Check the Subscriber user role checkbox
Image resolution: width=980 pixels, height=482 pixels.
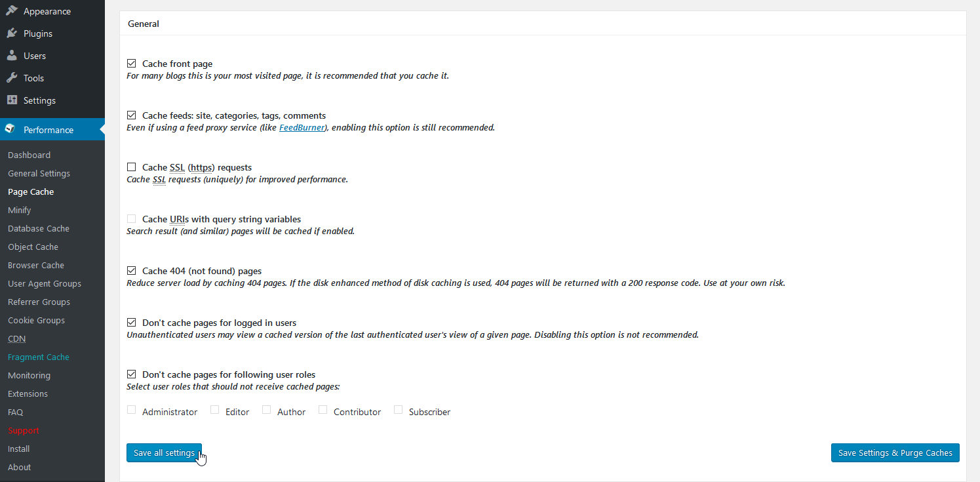tap(398, 410)
